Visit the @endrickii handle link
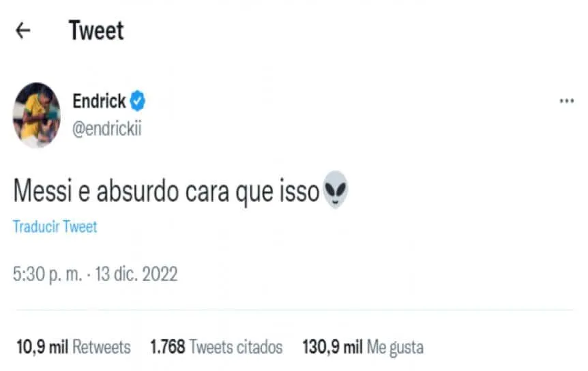This screenshot has height=371, width=588. coord(107,130)
